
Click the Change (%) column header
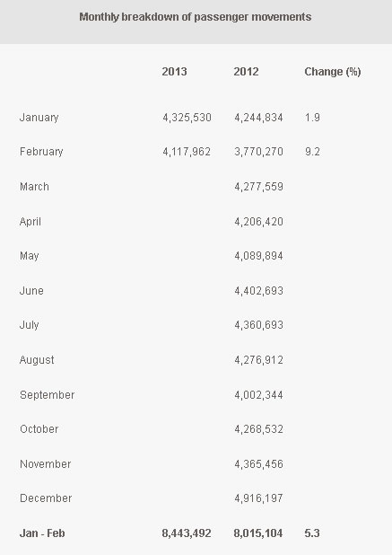point(333,72)
